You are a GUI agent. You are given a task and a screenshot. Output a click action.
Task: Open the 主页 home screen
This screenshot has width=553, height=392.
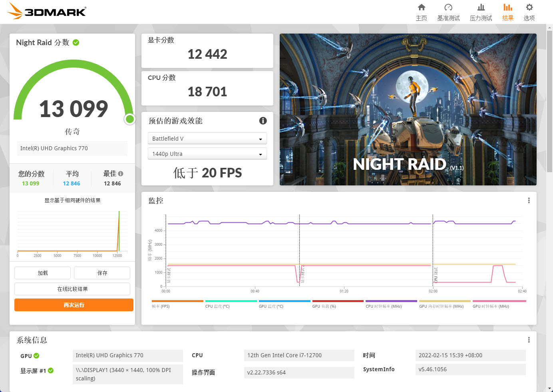(422, 12)
